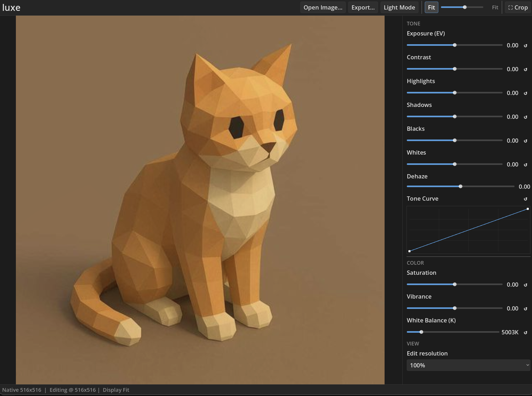
Task: Click the Contrast slider handle
Action: pos(455,69)
